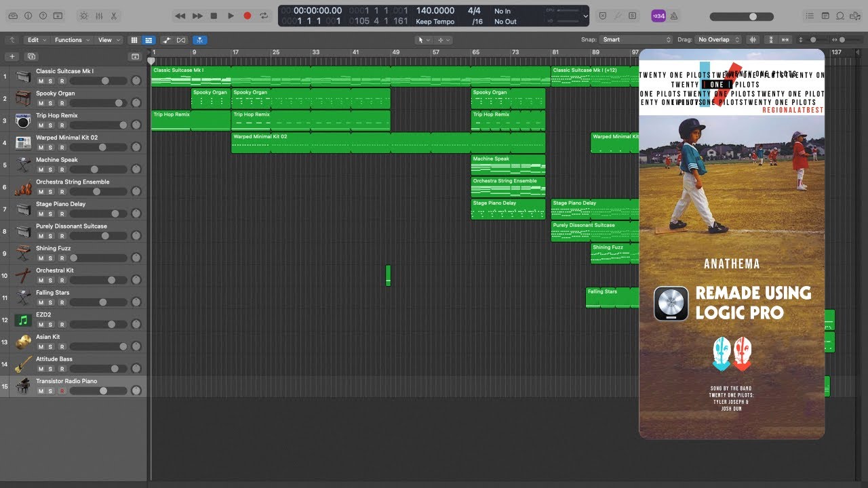This screenshot has width=868, height=488.
Task: Select the Stage Piano Delay region at bar 65
Action: [508, 209]
